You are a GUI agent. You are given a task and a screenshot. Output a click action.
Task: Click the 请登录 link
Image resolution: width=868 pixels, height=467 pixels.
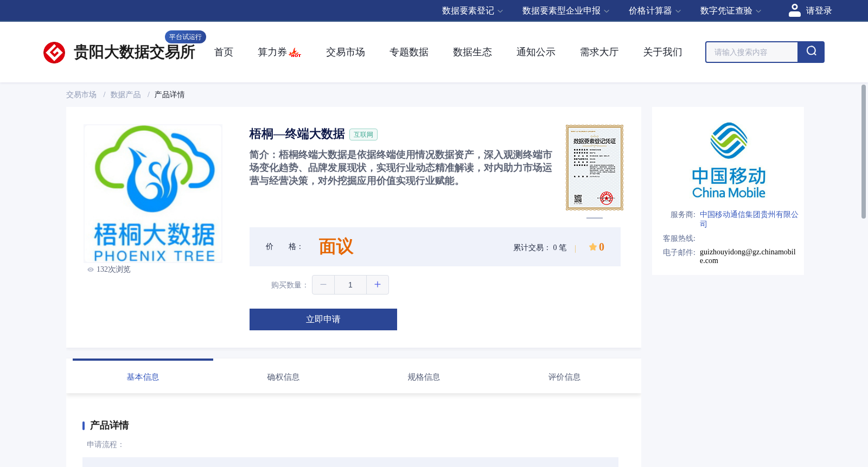tap(819, 11)
